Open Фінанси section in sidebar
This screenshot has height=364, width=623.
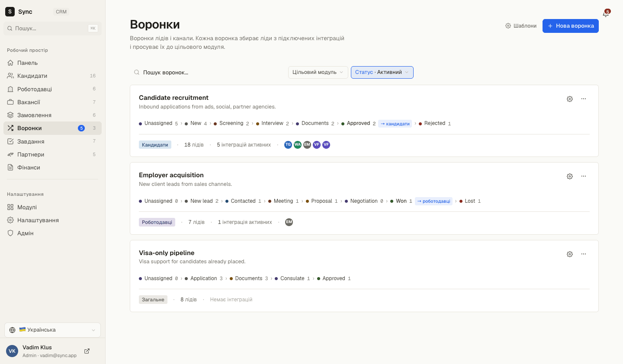[52, 168]
